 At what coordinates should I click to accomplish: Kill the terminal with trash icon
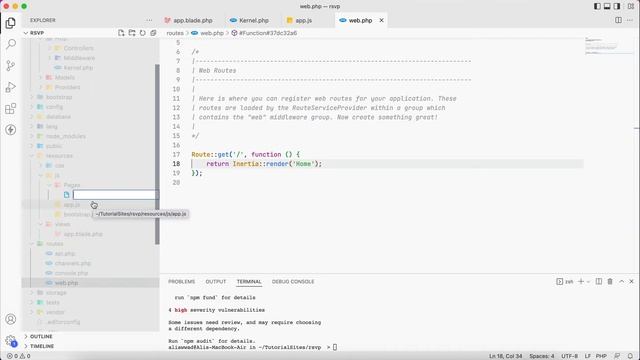point(610,281)
